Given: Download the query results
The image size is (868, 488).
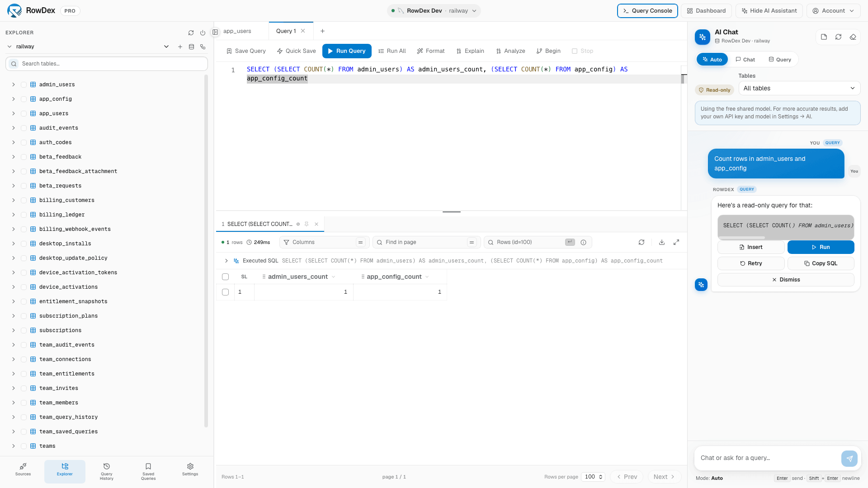Looking at the screenshot, I should pos(662,242).
